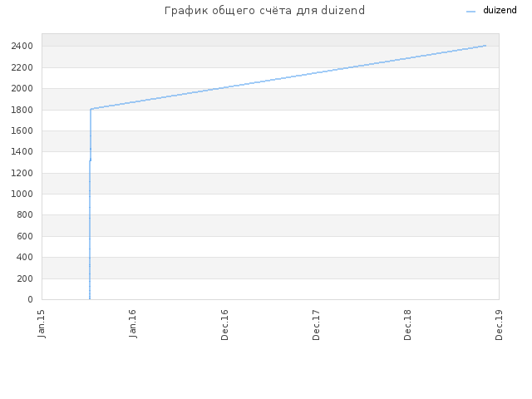Click the Jan.15 x-axis date label
The height and width of the screenshot is (399, 532).
click(x=42, y=323)
